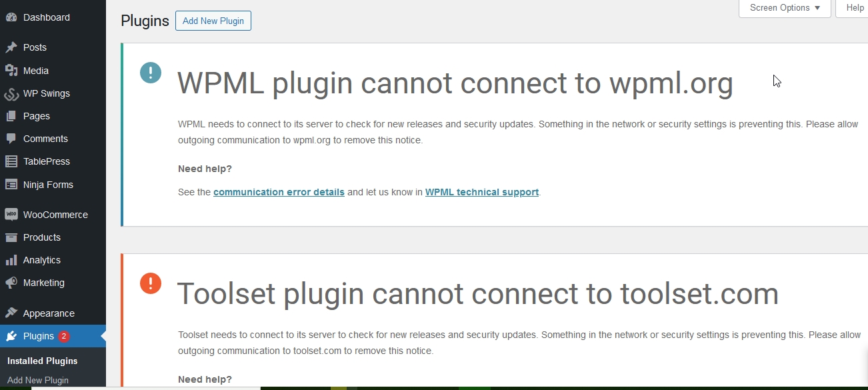Screen dimensions: 868x390
Task: Click the blue exclamation icon on WPML notice
Action: coord(151,72)
